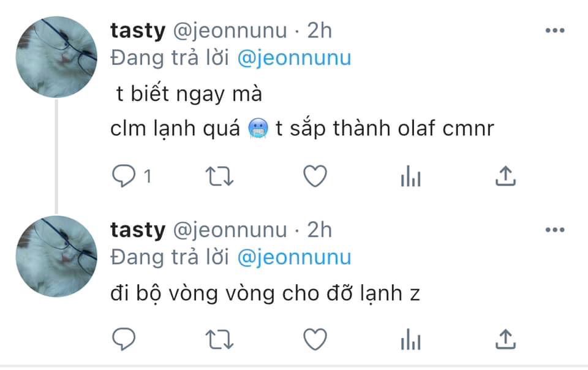Like the 't sắp thành olaf' tweet
588x370 pixels.
[315, 176]
